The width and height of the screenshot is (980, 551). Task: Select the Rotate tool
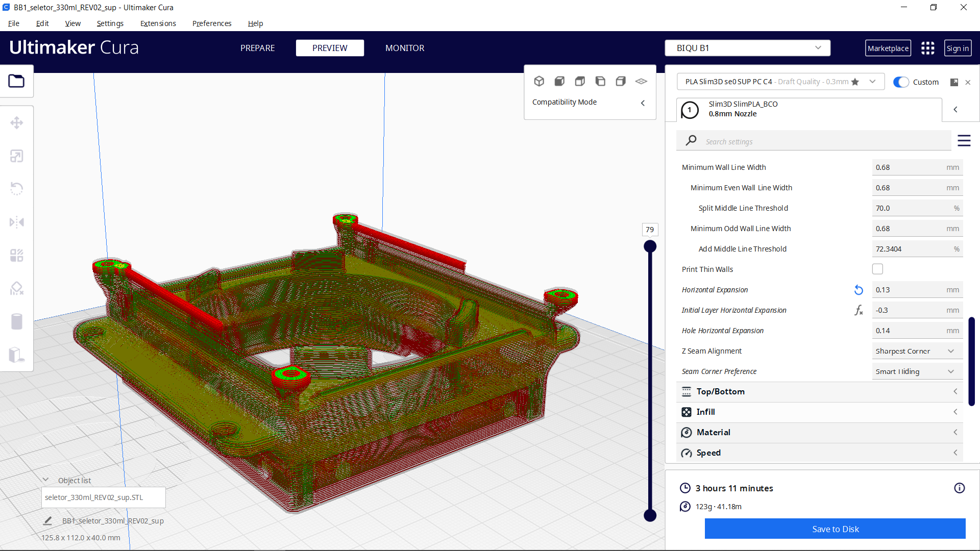(x=16, y=189)
